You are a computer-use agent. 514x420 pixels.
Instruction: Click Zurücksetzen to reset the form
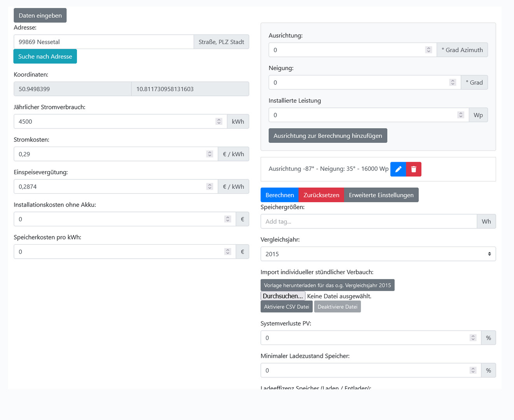tap(321, 195)
